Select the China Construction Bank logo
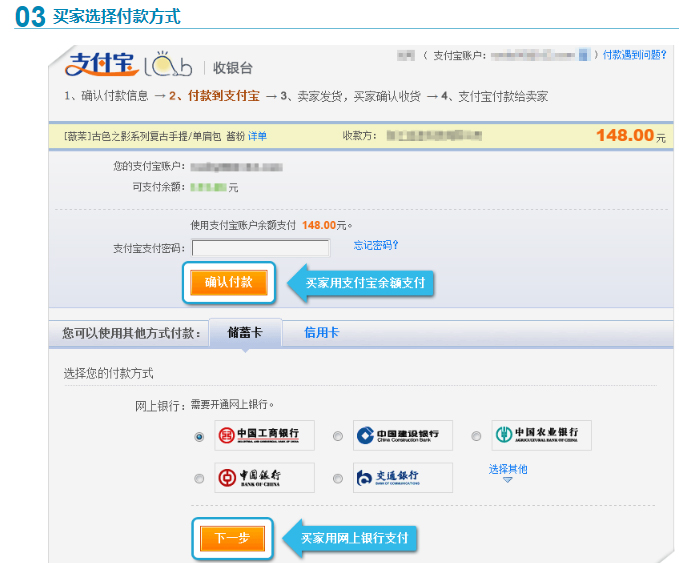 pos(402,435)
